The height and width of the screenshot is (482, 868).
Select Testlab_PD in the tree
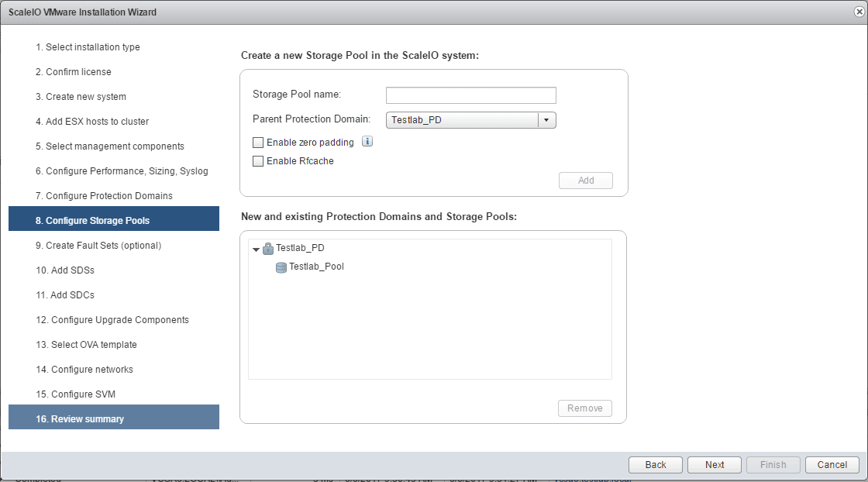[x=300, y=248]
